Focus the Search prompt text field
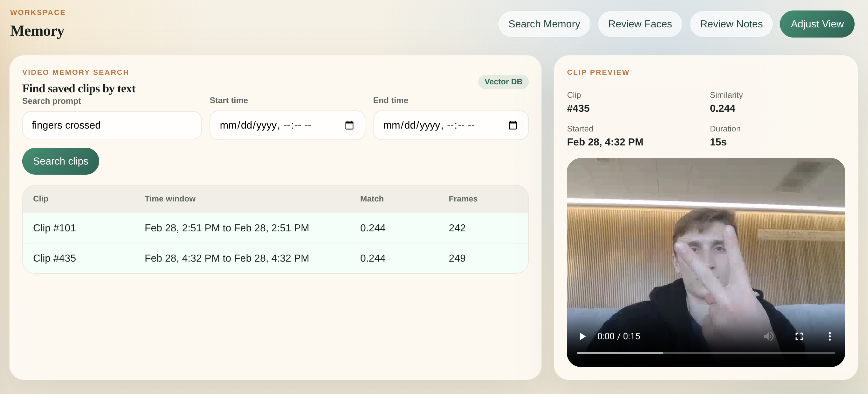This screenshot has width=868, height=394. 112,125
